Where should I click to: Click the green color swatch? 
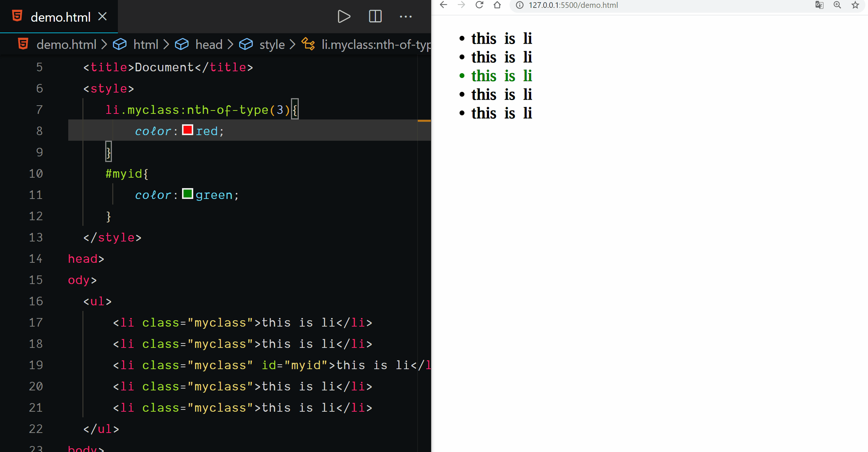[187, 194]
